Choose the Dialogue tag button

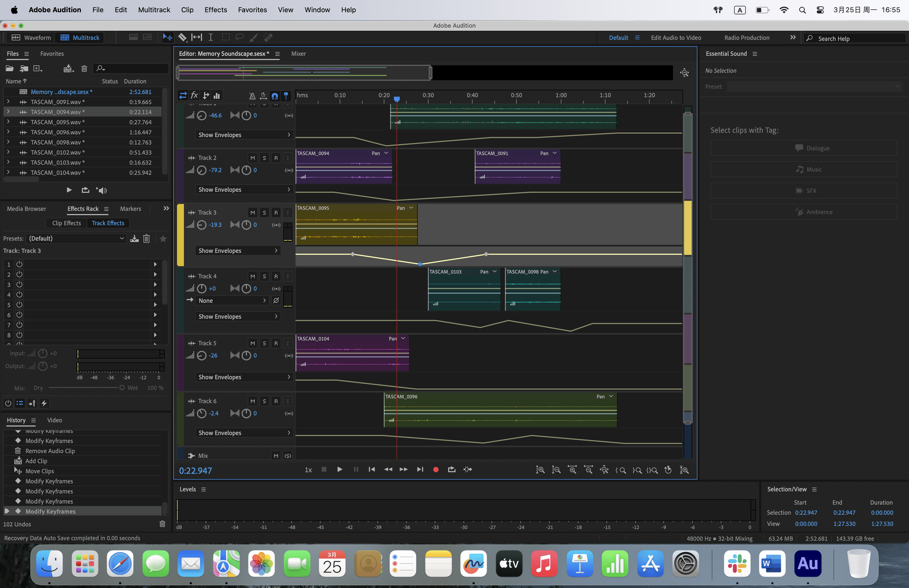803,148
